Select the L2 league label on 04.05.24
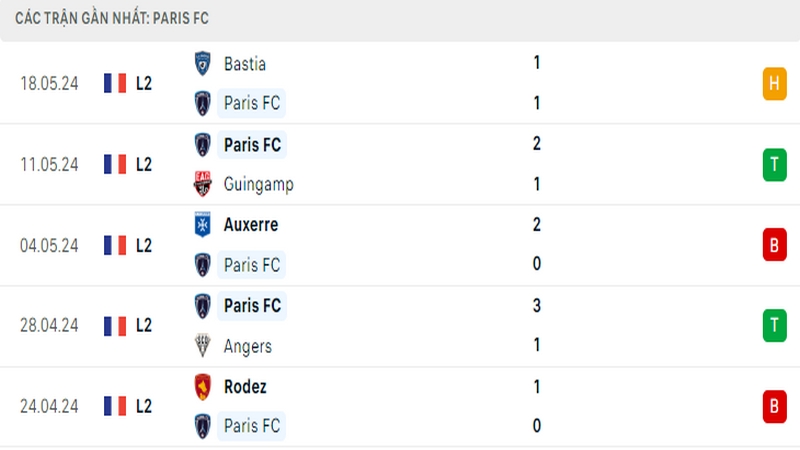The height and width of the screenshot is (450, 800). [x=144, y=245]
